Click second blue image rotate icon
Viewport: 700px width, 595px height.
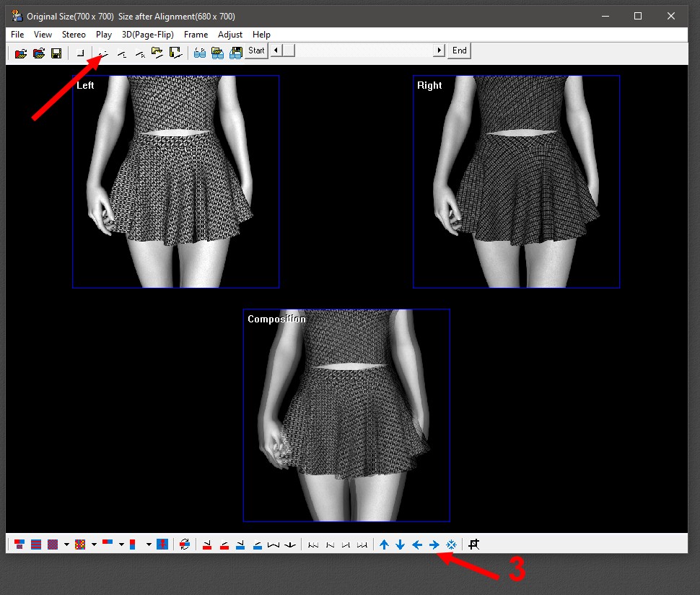click(258, 545)
